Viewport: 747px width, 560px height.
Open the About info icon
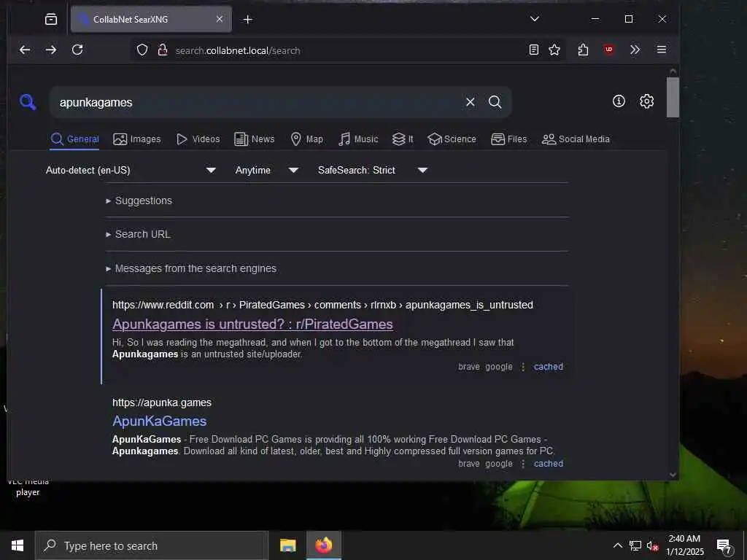click(x=619, y=101)
